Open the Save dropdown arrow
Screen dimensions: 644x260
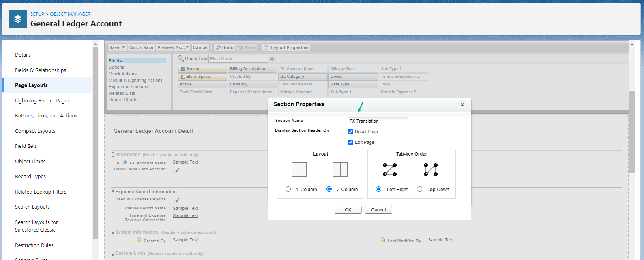(x=124, y=47)
